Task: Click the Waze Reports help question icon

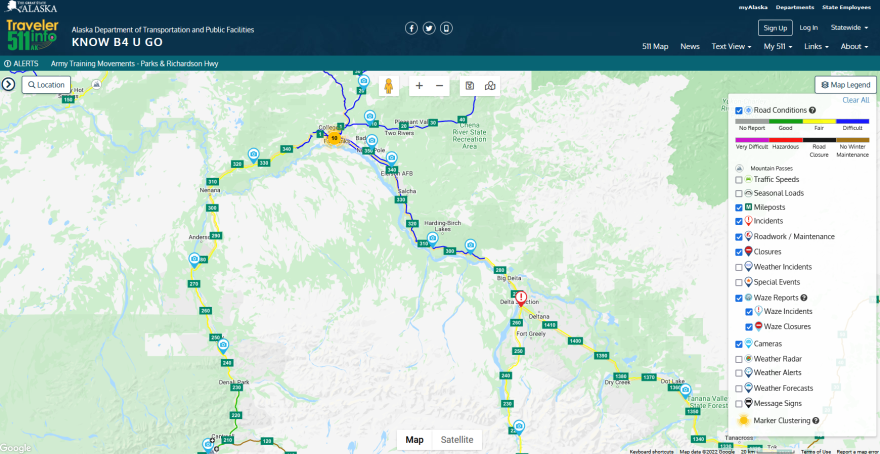Action: pos(804,298)
